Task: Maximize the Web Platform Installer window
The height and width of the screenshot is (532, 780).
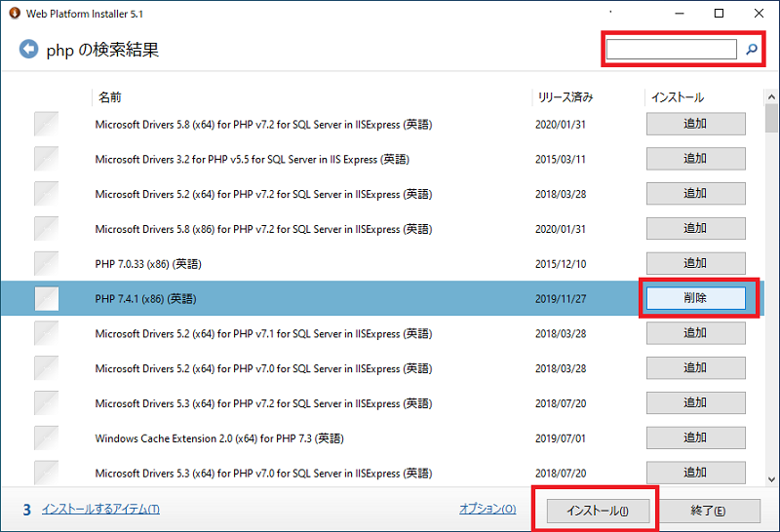Action: [x=719, y=14]
